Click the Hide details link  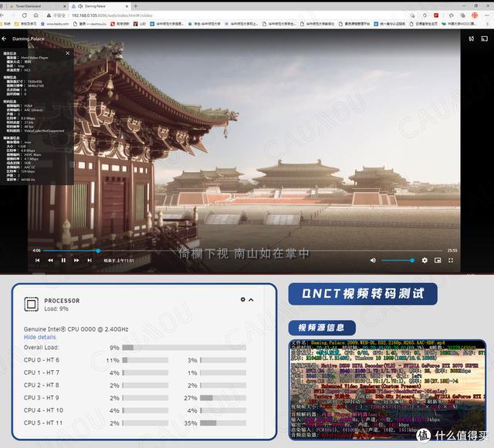click(39, 337)
